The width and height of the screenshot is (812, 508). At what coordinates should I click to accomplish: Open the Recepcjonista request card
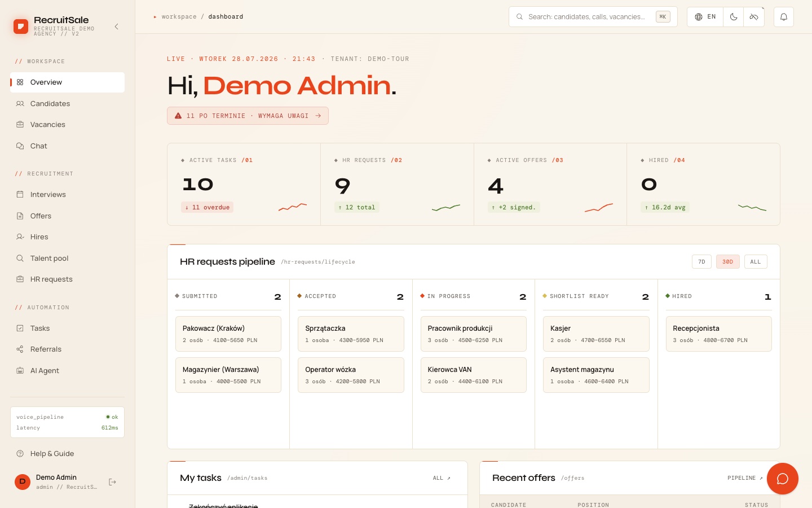click(x=719, y=334)
